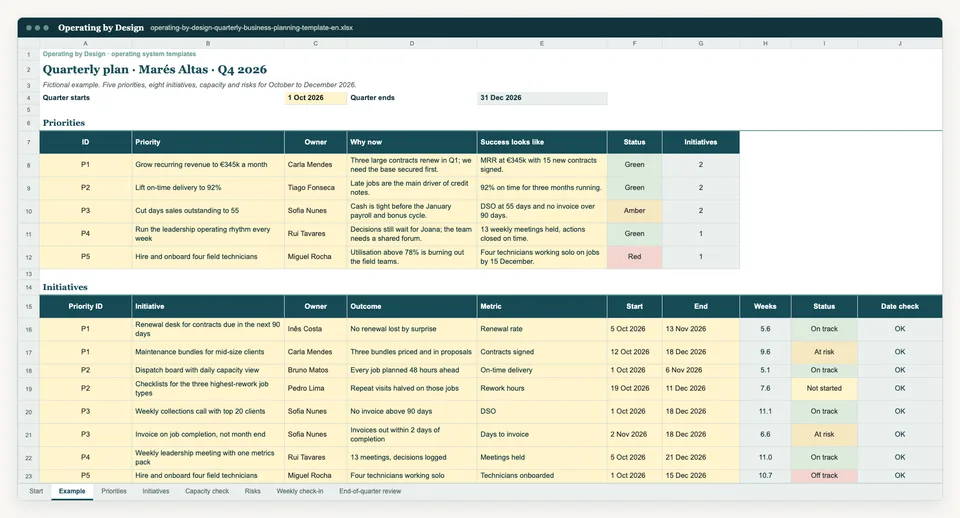
Task: Select column E header
Action: click(542, 43)
